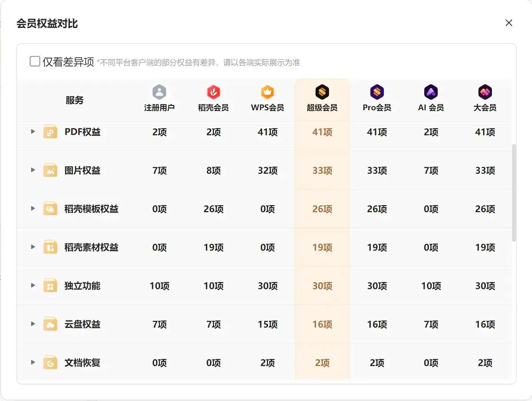This screenshot has width=532, height=401.
Task: Expand the 文档恢复 row arrow
Action: (33, 362)
